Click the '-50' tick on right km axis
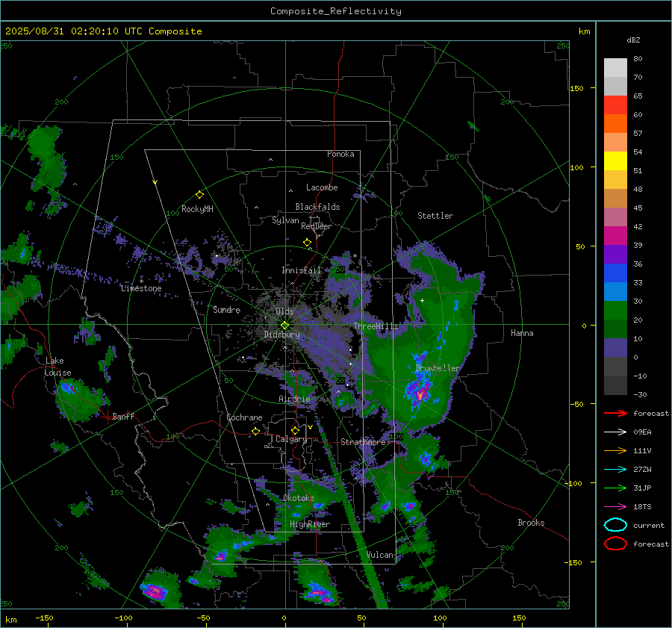Image resolution: width=672 pixels, height=628 pixels. click(x=577, y=404)
